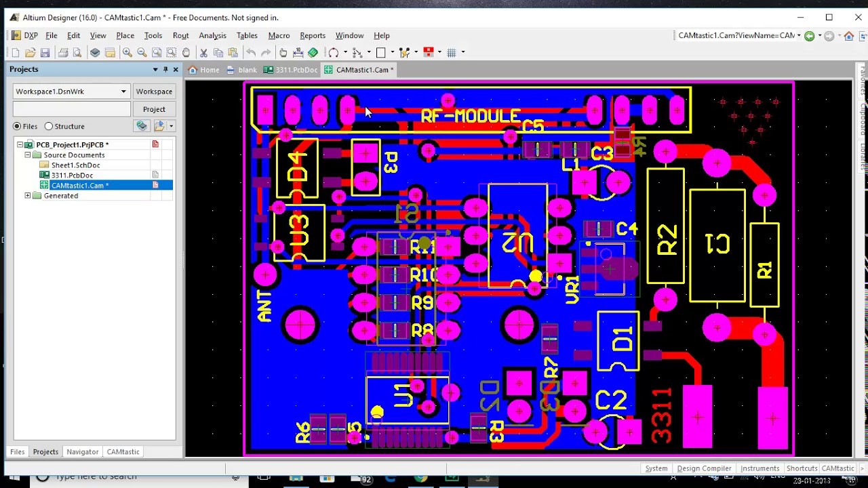Open the Workspace1.DsnWrk dropdown
Screen dimensions: 868x488
[123, 91]
